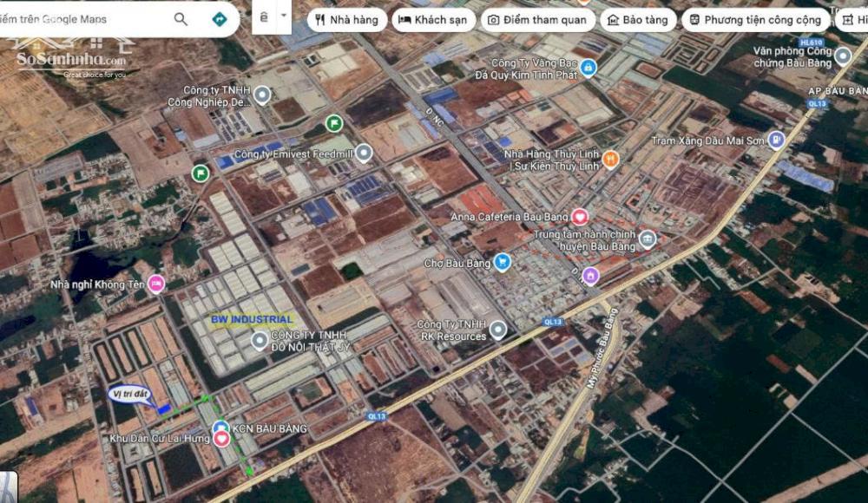Click the search magnifier icon
Viewport: 868px width, 503px height.
pyautogui.click(x=181, y=19)
